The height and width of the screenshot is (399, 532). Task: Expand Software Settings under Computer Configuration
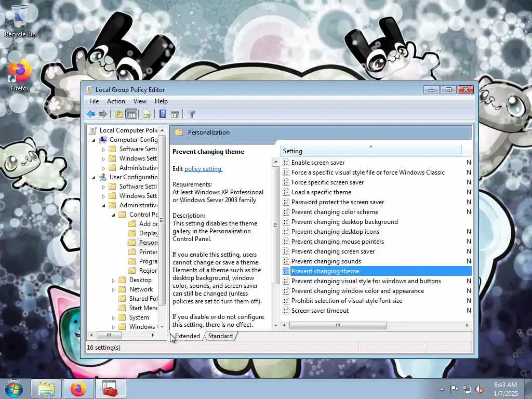(x=103, y=149)
